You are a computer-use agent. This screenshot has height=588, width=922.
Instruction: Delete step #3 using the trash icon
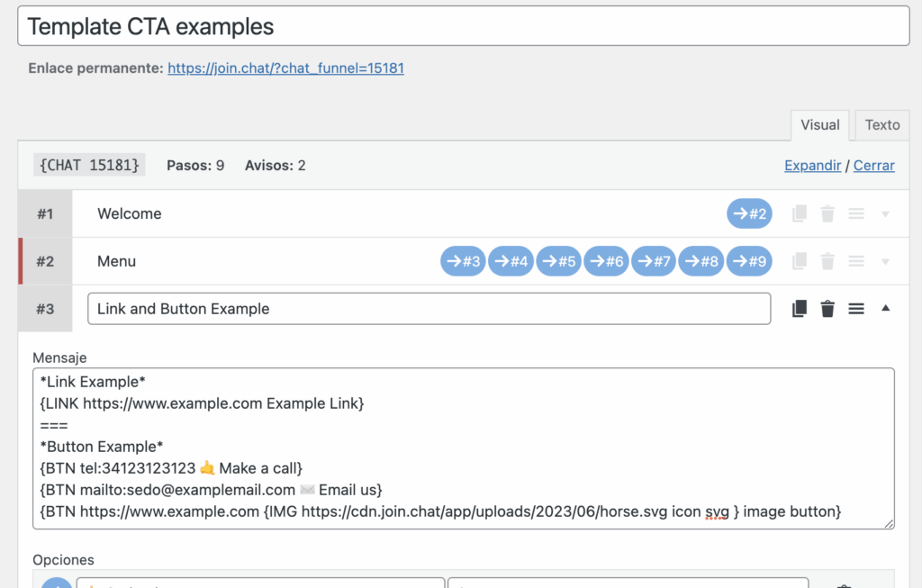coord(827,309)
